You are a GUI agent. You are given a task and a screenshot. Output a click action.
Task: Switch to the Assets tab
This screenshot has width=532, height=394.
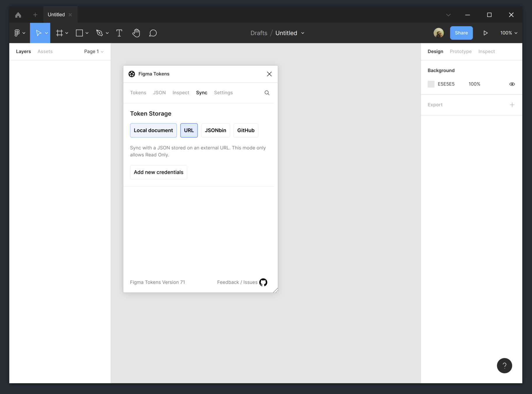(x=45, y=52)
